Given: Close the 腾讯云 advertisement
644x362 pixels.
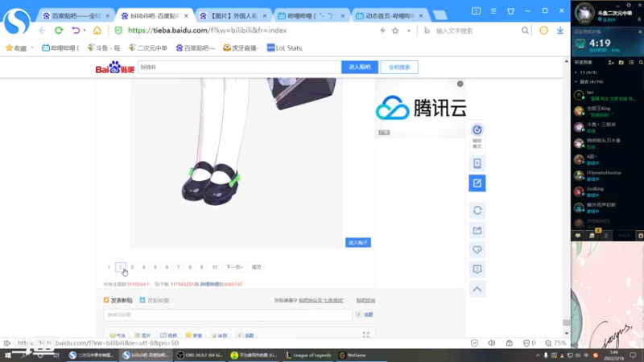Looking at the screenshot, I should pyautogui.click(x=460, y=84).
